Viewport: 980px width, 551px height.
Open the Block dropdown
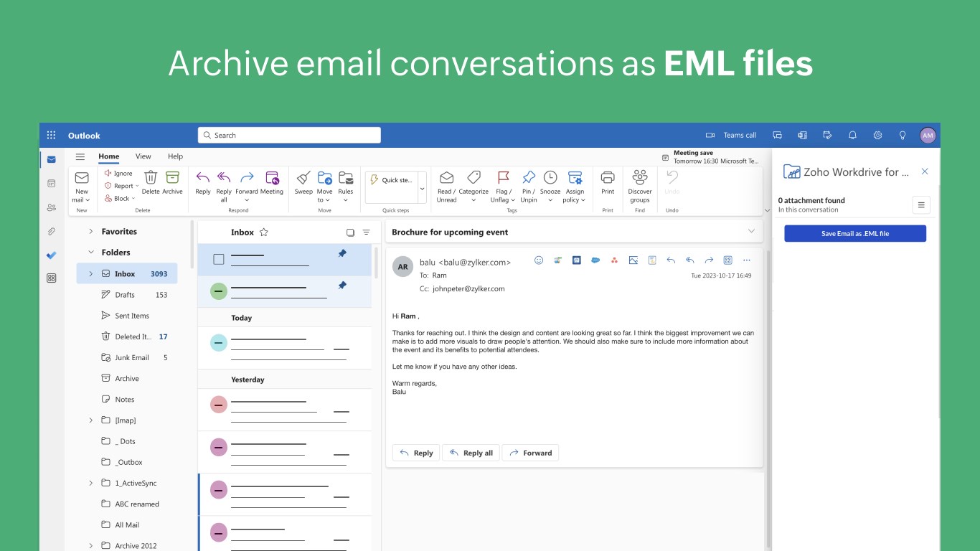pos(119,199)
